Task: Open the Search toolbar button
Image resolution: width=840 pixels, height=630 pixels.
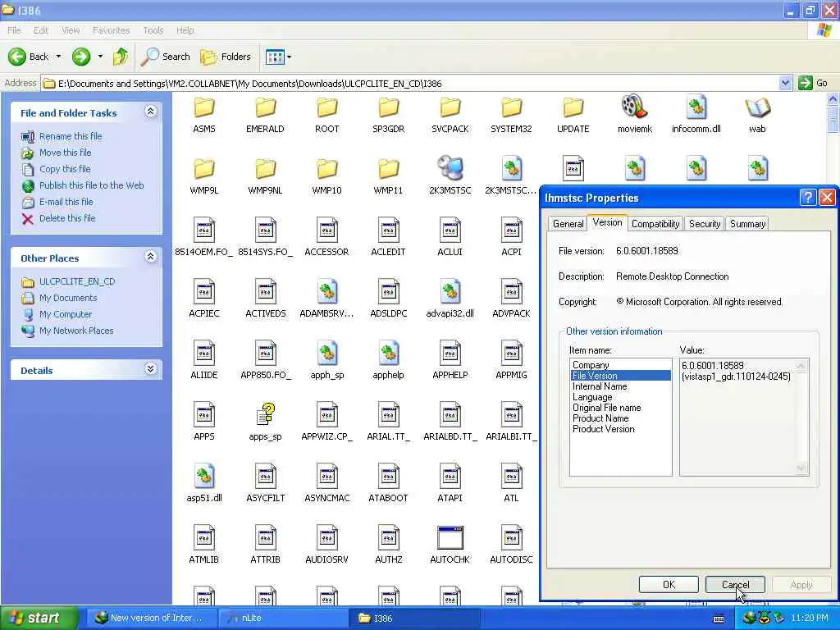Action: coord(166,57)
